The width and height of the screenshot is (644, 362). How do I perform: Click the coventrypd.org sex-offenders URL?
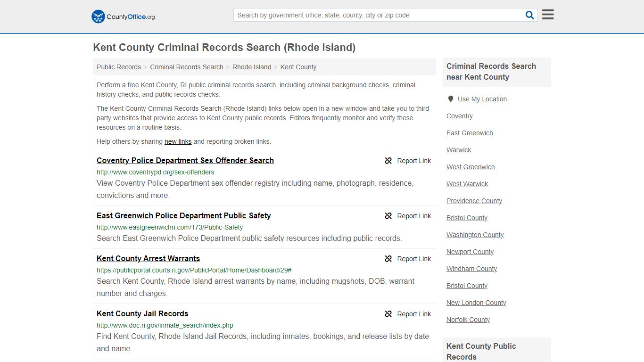click(x=156, y=172)
